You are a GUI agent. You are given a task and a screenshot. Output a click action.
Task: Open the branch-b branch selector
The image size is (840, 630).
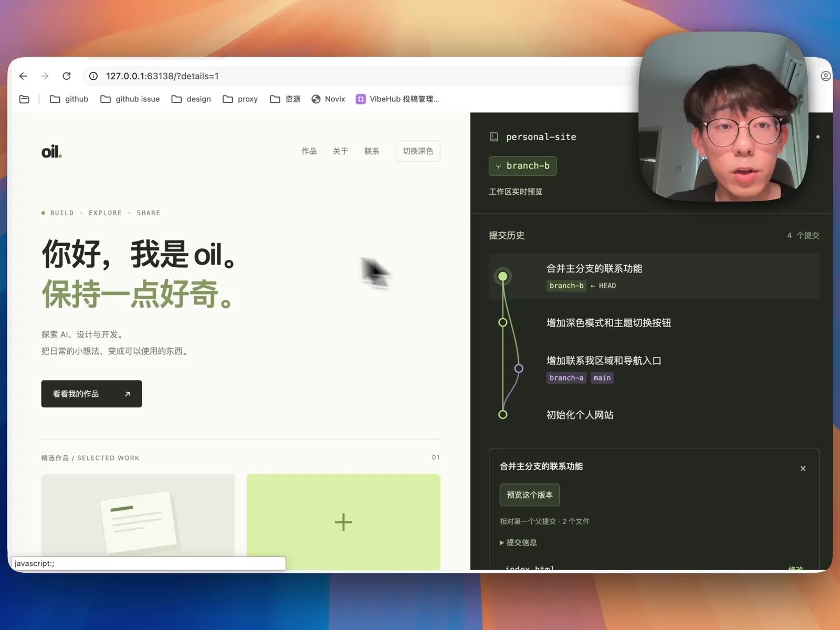[x=523, y=166]
